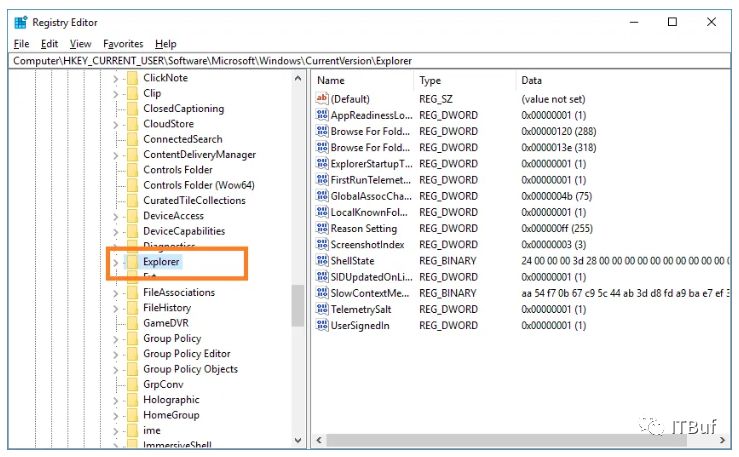The width and height of the screenshot is (739, 457).
Task: Select the 0x00000003 (3) data cell
Action: pyautogui.click(x=553, y=245)
